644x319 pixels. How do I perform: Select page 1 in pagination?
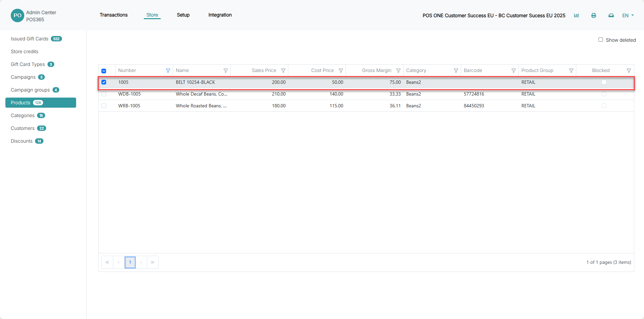(130, 262)
